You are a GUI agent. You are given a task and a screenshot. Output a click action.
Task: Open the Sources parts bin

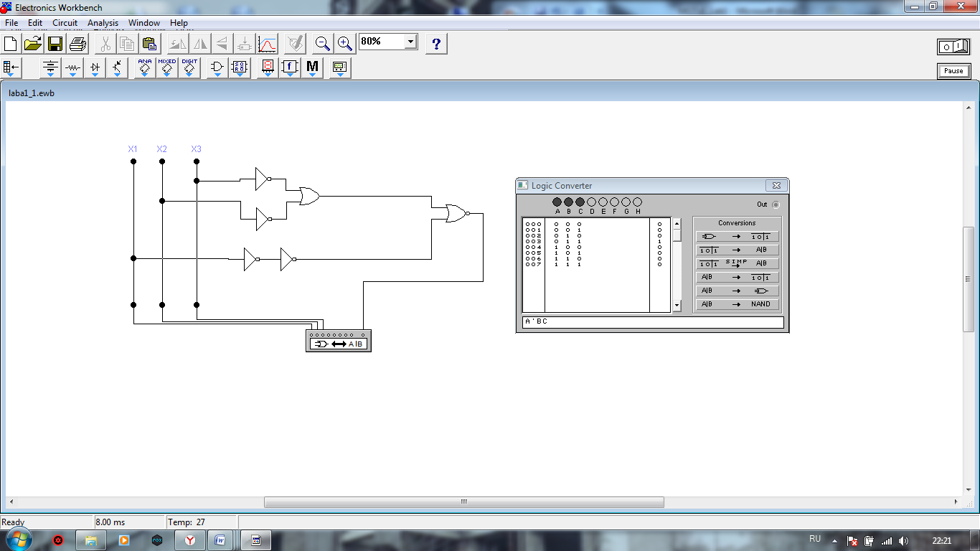click(50, 68)
